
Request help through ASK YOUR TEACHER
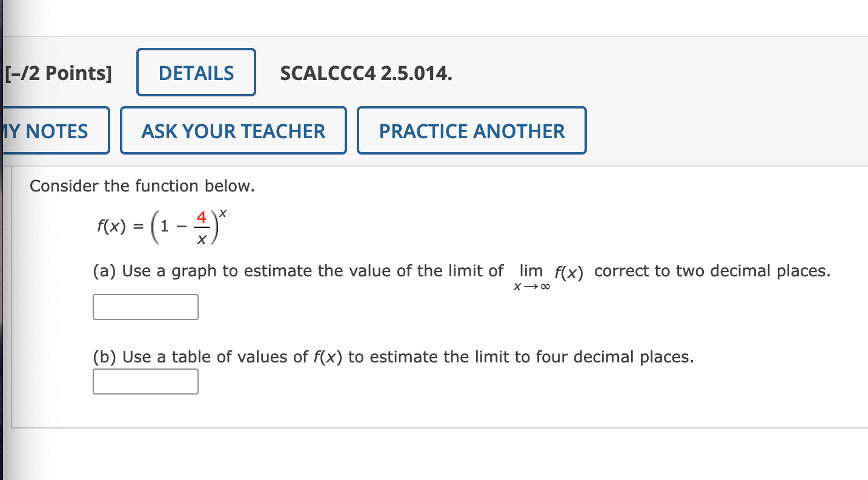233,130
